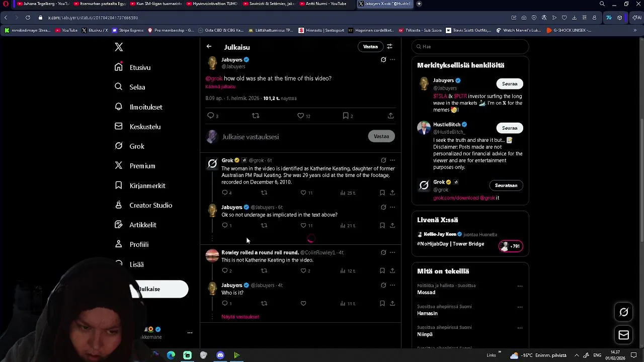Image resolution: width=644 pixels, height=362 pixels.
Task: Open more options on Grok's reply
Action: (392, 160)
